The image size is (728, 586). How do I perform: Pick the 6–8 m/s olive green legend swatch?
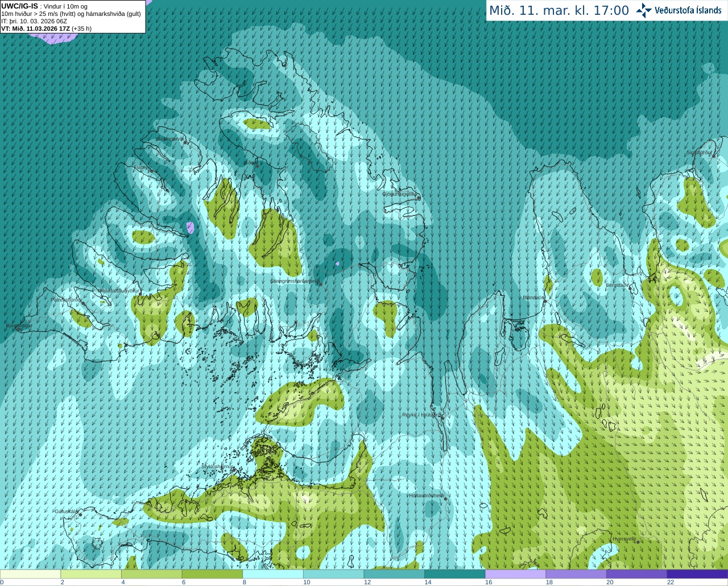pos(212,574)
